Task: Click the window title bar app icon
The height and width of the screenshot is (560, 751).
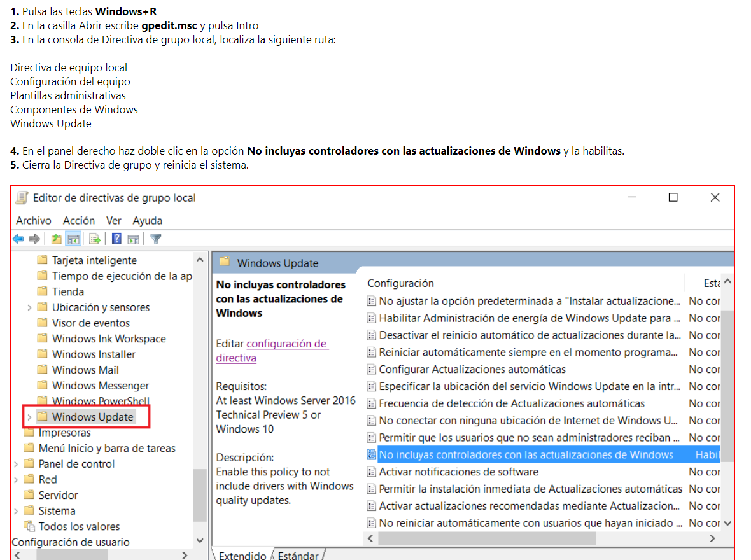Action: tap(22, 197)
